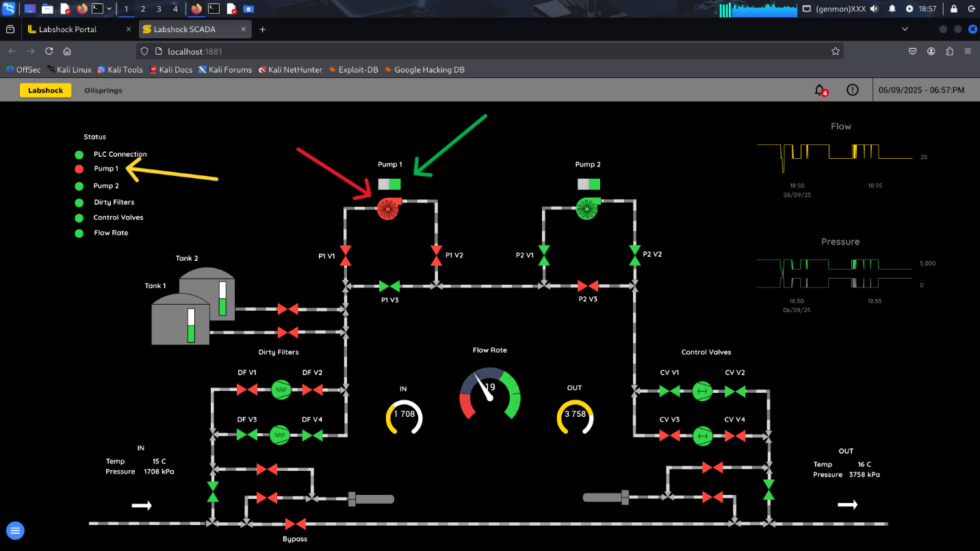
Task: Click the alert info circle icon
Action: pyautogui.click(x=852, y=90)
